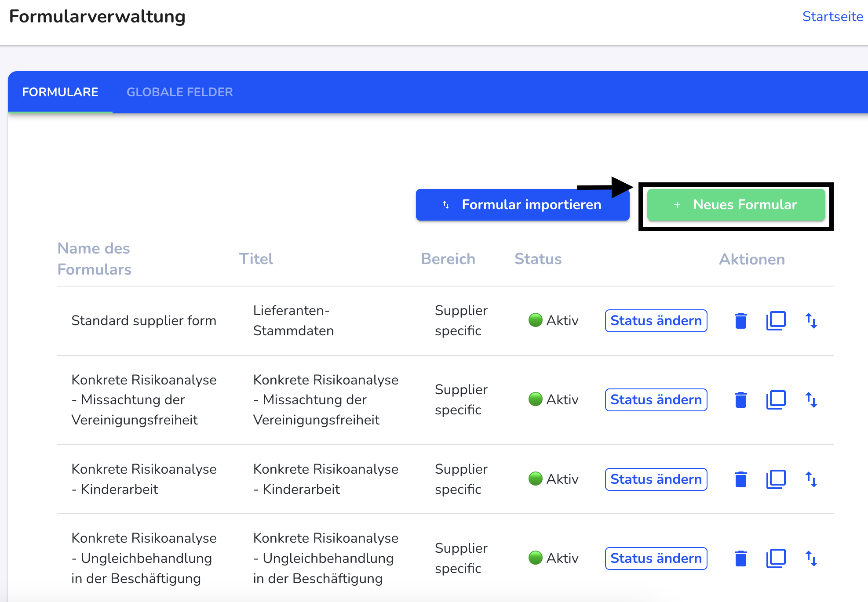This screenshot has width=868, height=602.
Task: Click Status ändern in Kinderarbeit row
Action: [x=656, y=479]
